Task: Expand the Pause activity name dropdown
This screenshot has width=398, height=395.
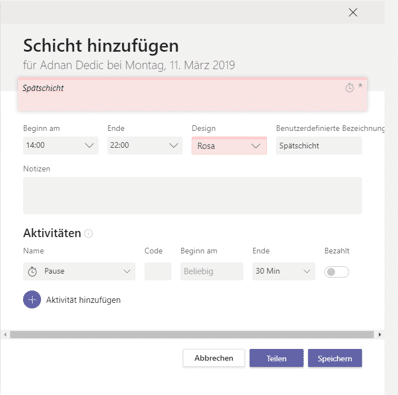Action: point(79,271)
